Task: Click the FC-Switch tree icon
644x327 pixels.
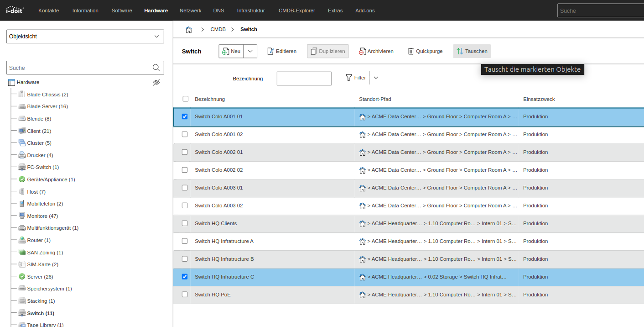Action: point(22,167)
